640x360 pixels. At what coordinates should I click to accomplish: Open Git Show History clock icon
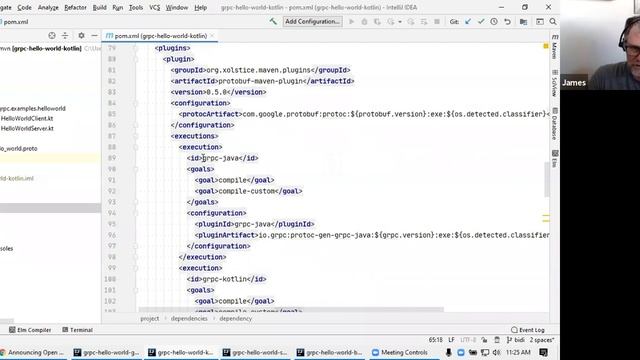tap(494, 22)
